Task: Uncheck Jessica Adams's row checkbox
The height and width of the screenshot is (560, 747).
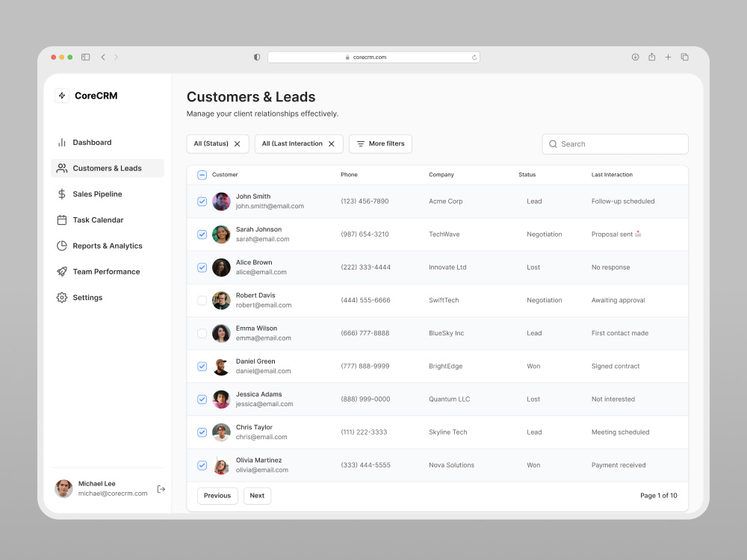Action: [202, 399]
